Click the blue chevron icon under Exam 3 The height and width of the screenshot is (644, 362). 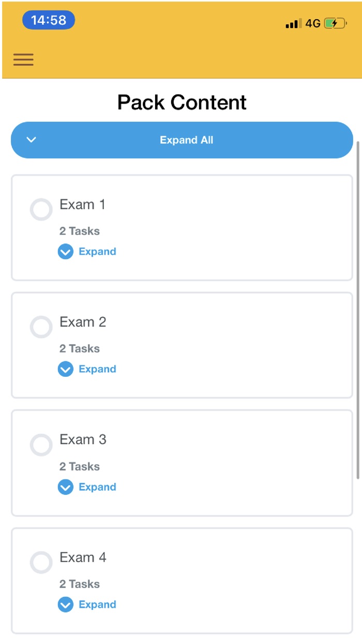[66, 487]
